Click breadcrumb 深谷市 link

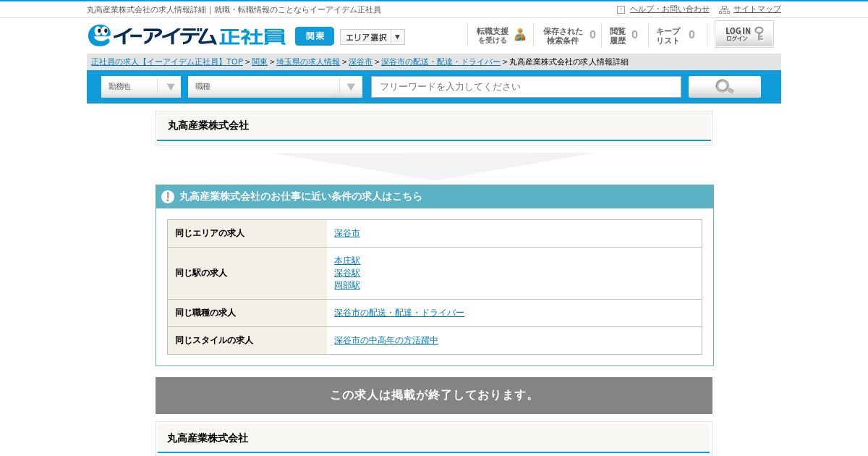click(x=360, y=62)
